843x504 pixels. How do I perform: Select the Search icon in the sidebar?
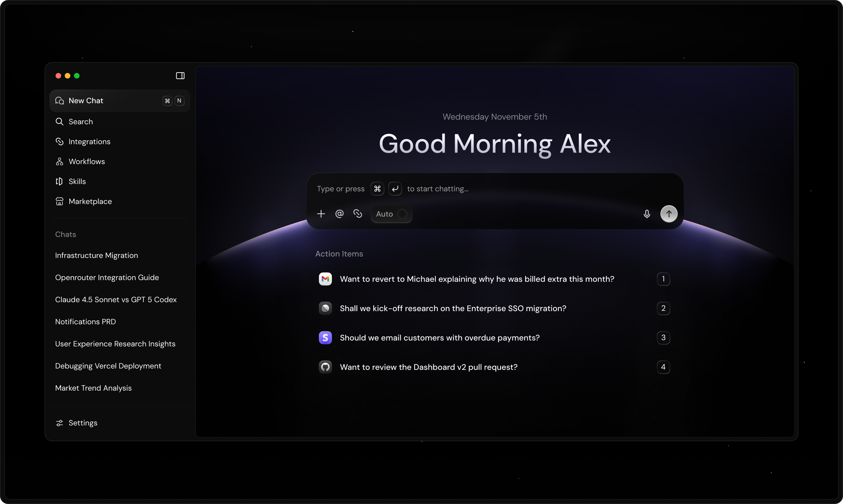pos(80,122)
